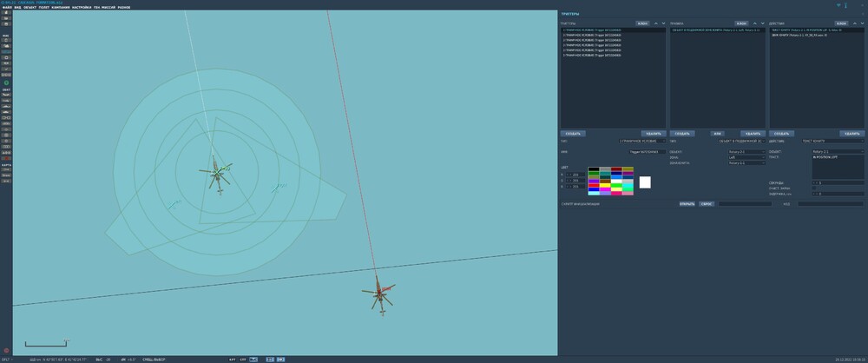Click СОЗДАТЬ under the actions list
This screenshot has height=363, width=868.
782,134
